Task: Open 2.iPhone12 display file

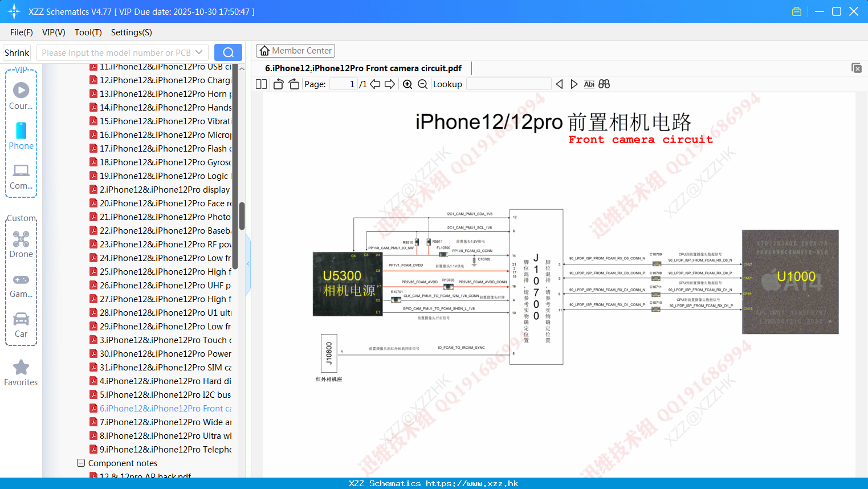Action: point(161,190)
